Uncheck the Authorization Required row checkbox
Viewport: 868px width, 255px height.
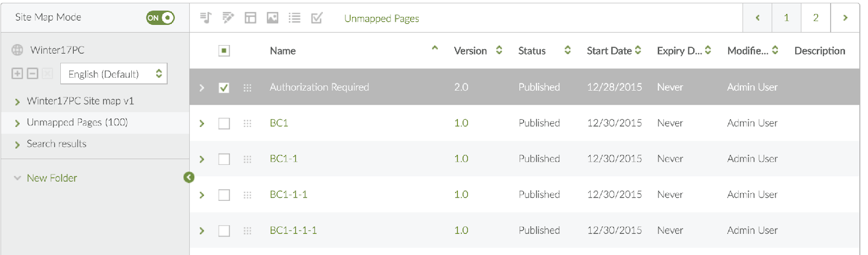[x=224, y=87]
